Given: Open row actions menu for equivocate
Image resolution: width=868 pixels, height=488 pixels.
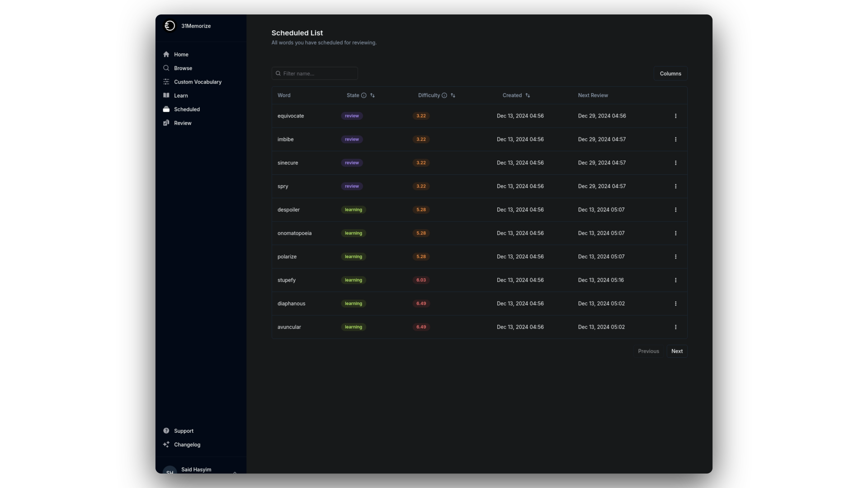Looking at the screenshot, I should click(x=675, y=116).
